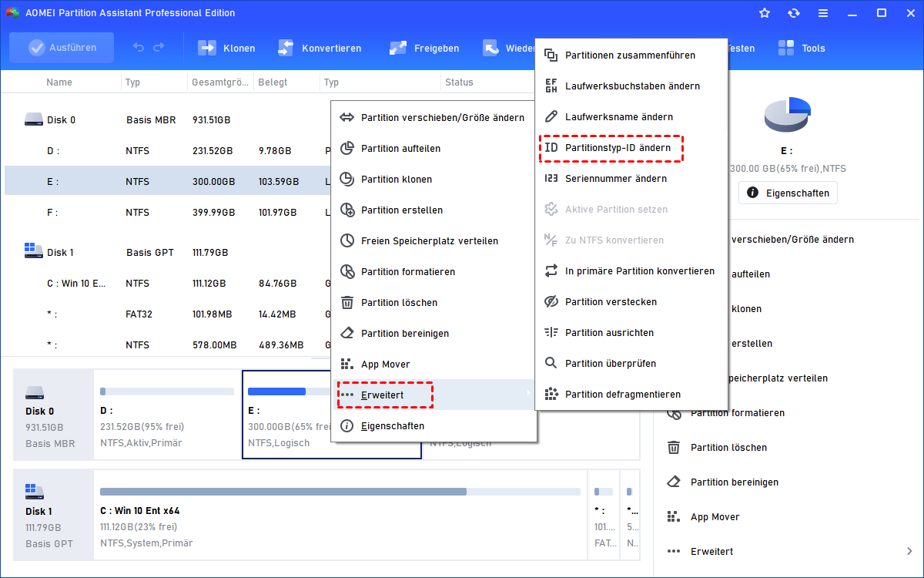Click Partition formatieren in right sidebar
This screenshot has width=924, height=578.
pos(738,413)
